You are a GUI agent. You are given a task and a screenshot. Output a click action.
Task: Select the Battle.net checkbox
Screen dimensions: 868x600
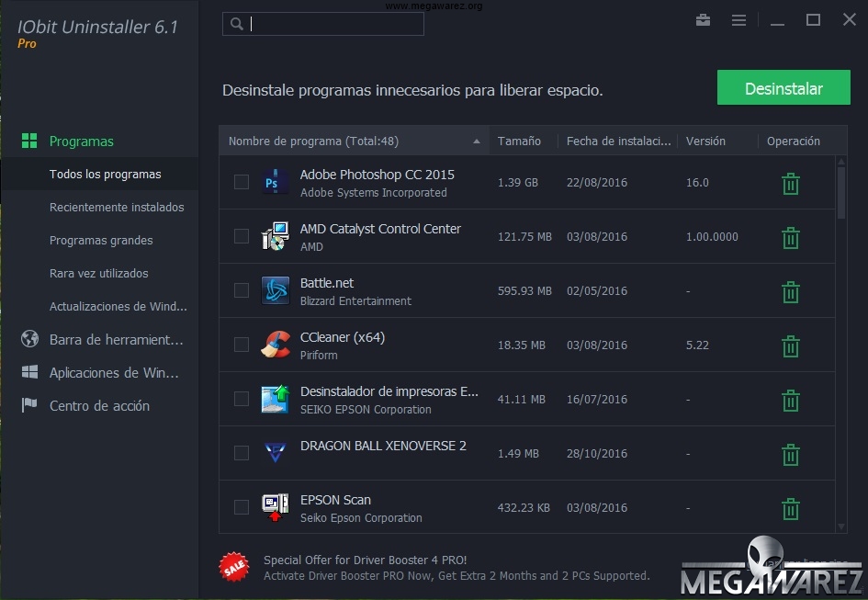tap(242, 290)
